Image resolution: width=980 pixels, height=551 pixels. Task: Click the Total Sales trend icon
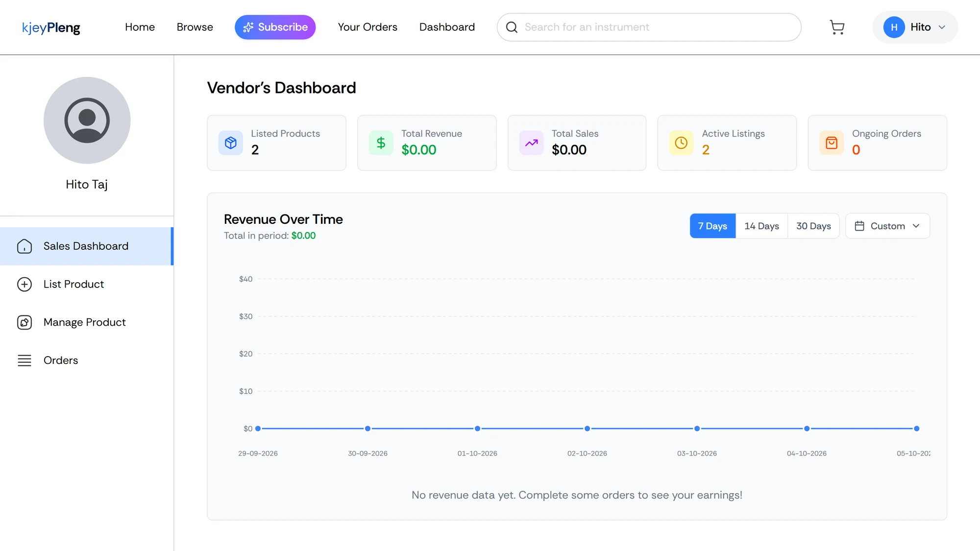pos(532,143)
